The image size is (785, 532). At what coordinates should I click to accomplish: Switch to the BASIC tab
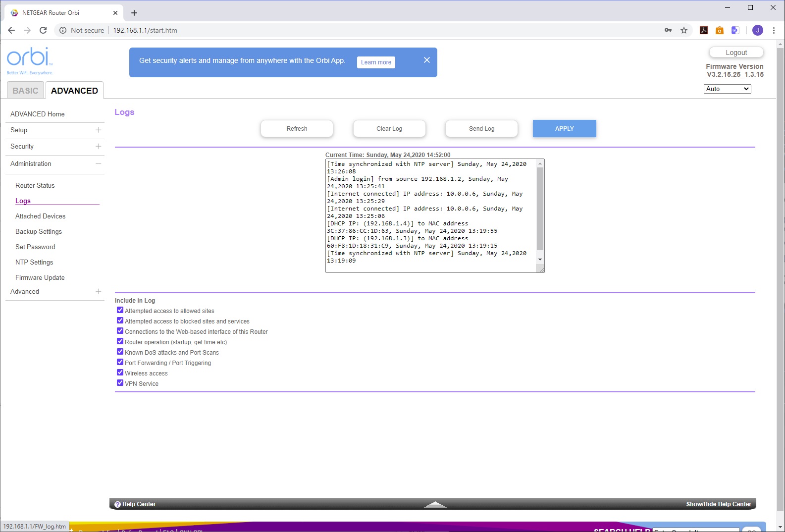coord(25,91)
